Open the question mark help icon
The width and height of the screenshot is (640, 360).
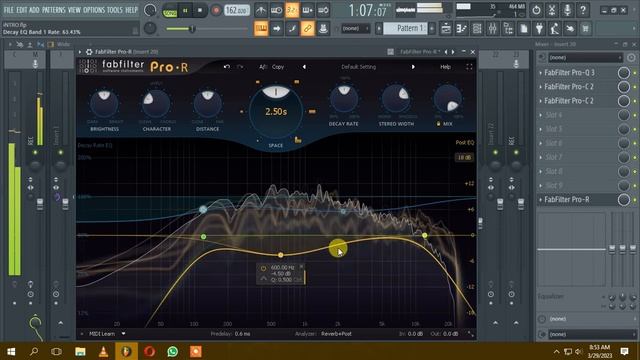pyautogui.click(x=583, y=10)
